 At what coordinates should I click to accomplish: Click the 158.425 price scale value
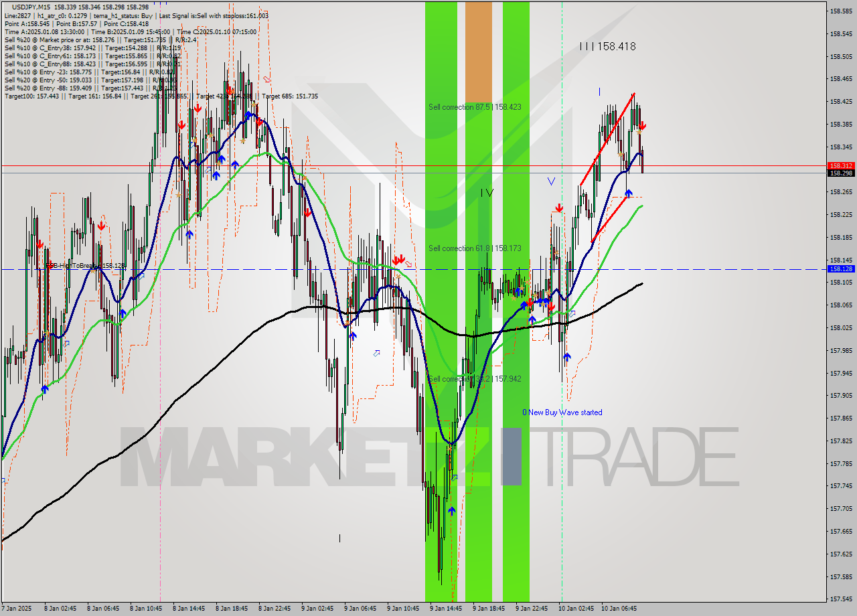click(841, 102)
